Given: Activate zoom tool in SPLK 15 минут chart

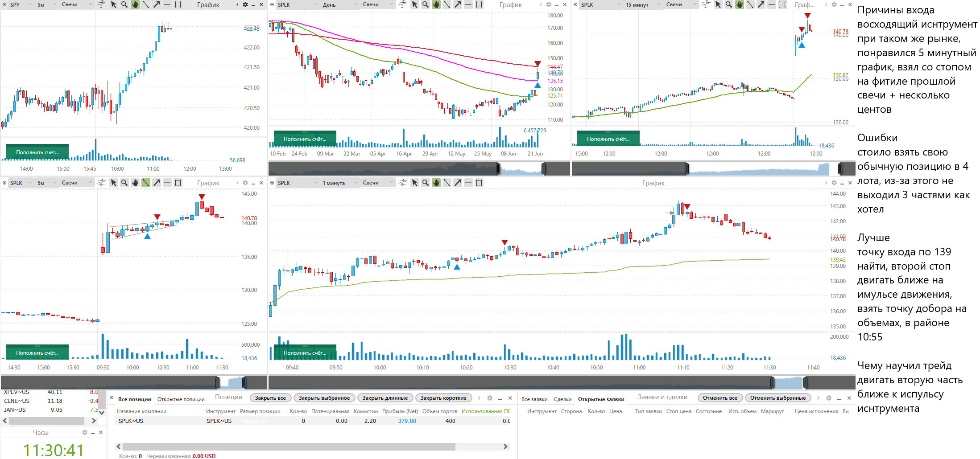Looking at the screenshot, I should coord(729,4).
